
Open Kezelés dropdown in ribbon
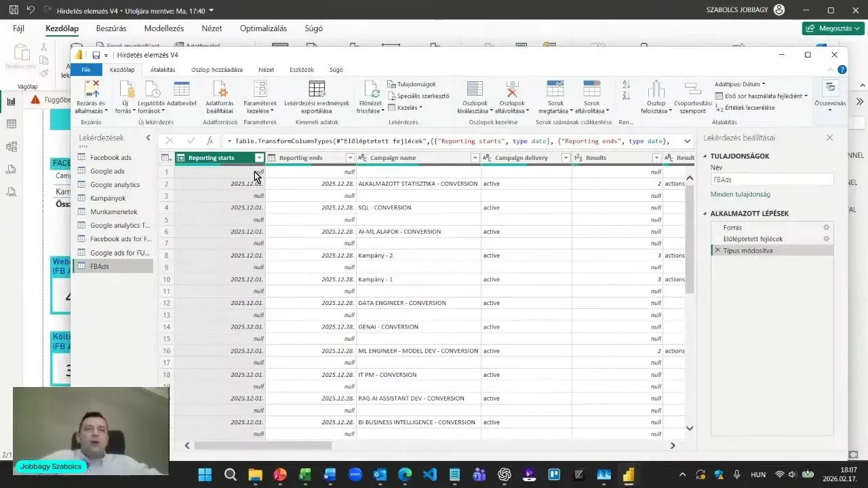[404, 108]
